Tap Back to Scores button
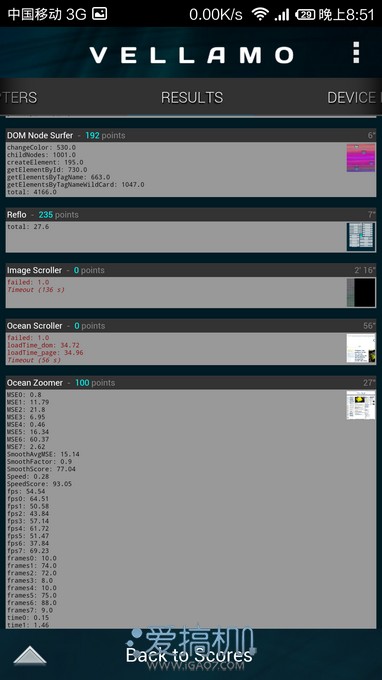The image size is (382, 680). click(189, 655)
